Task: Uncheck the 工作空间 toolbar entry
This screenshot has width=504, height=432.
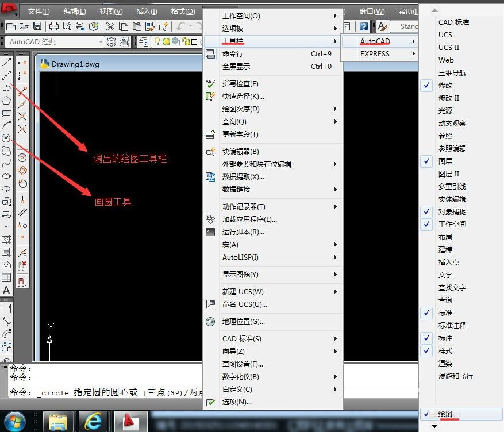Action: [x=452, y=224]
